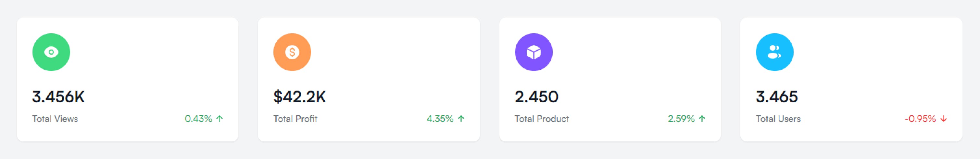Click the 0.43% growth percentage
Viewport: 980px width, 159px height.
click(x=198, y=119)
